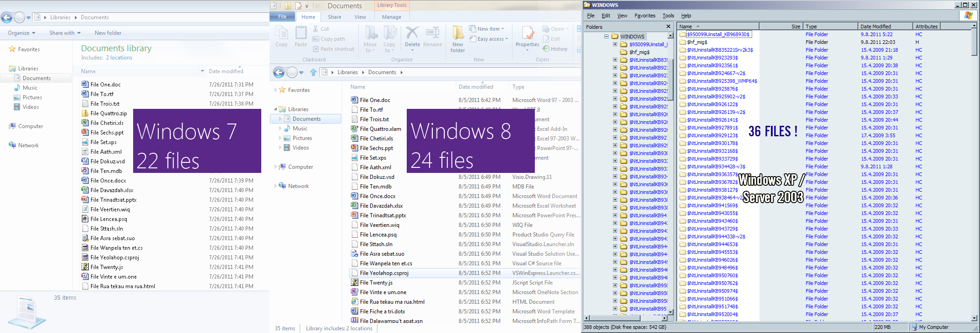980x333 pixels.
Task: Open the Copy to ribbon command
Action: 389,38
